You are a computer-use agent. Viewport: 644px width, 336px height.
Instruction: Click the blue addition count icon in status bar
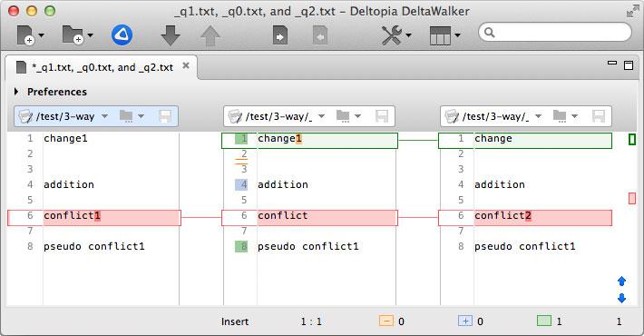tap(465, 321)
